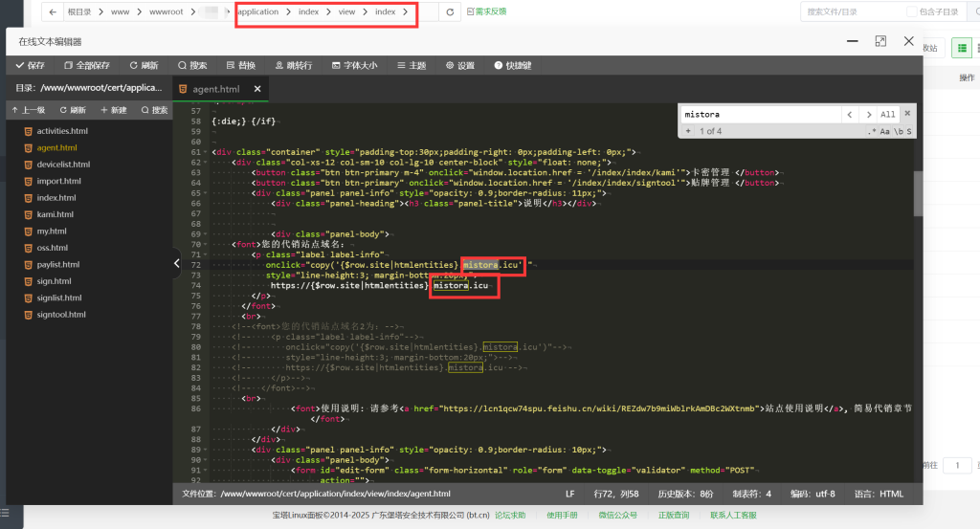980x529 pixels.
Task: Toggle search in selection (S)
Action: (909, 131)
